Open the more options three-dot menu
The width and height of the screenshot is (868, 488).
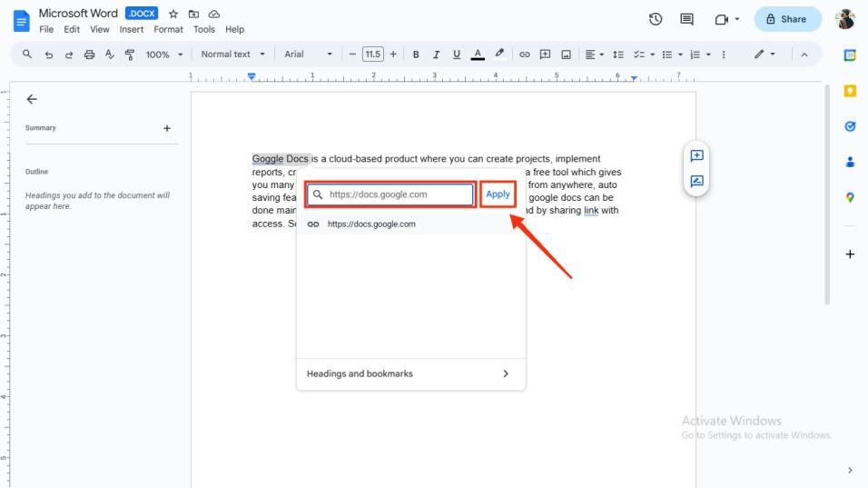tap(724, 55)
